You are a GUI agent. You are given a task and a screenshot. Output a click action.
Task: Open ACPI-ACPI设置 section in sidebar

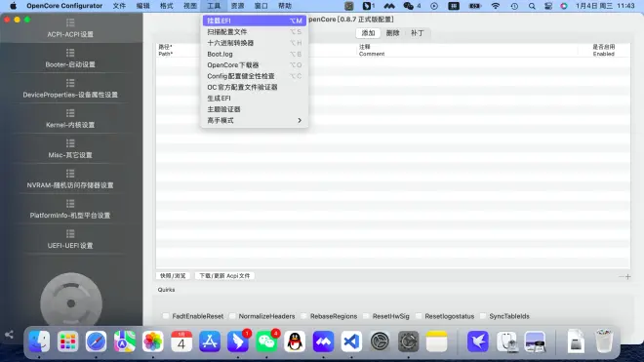tap(70, 28)
